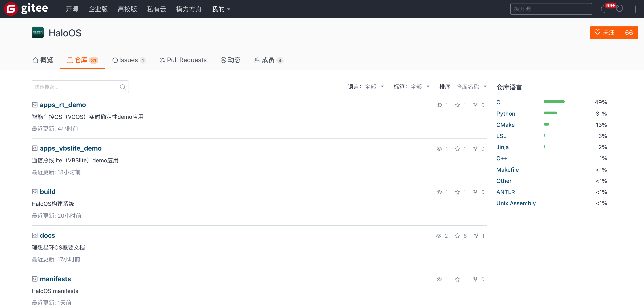Viewport: 644px width, 308px height.
Task: Toggle watch eye icon for build repository
Action: click(x=439, y=192)
